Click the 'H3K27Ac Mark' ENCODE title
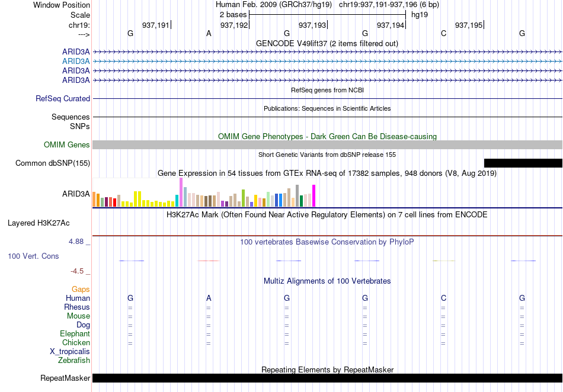This screenshot has height=392, width=563. coord(327,215)
